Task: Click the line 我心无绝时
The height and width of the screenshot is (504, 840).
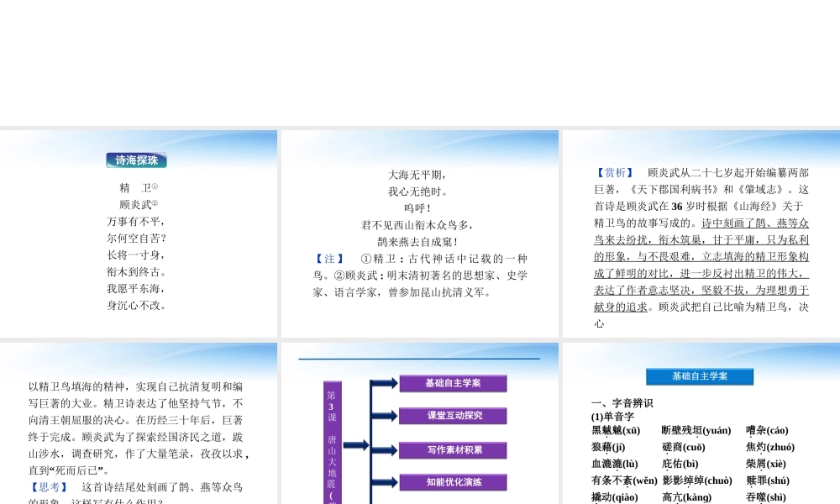Action: tap(417, 192)
